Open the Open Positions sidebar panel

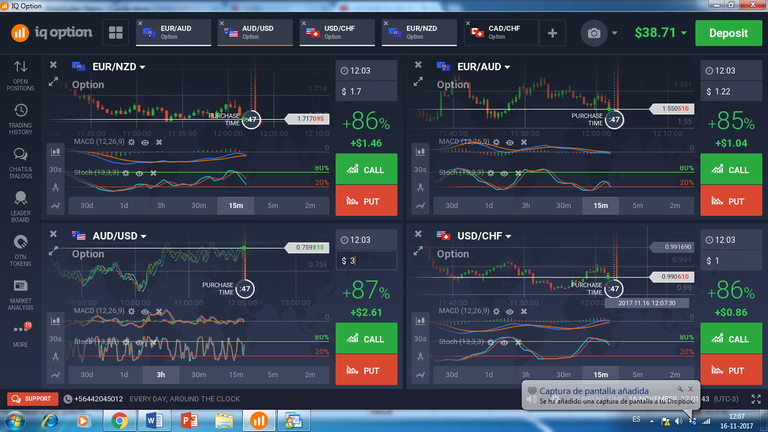[x=21, y=75]
